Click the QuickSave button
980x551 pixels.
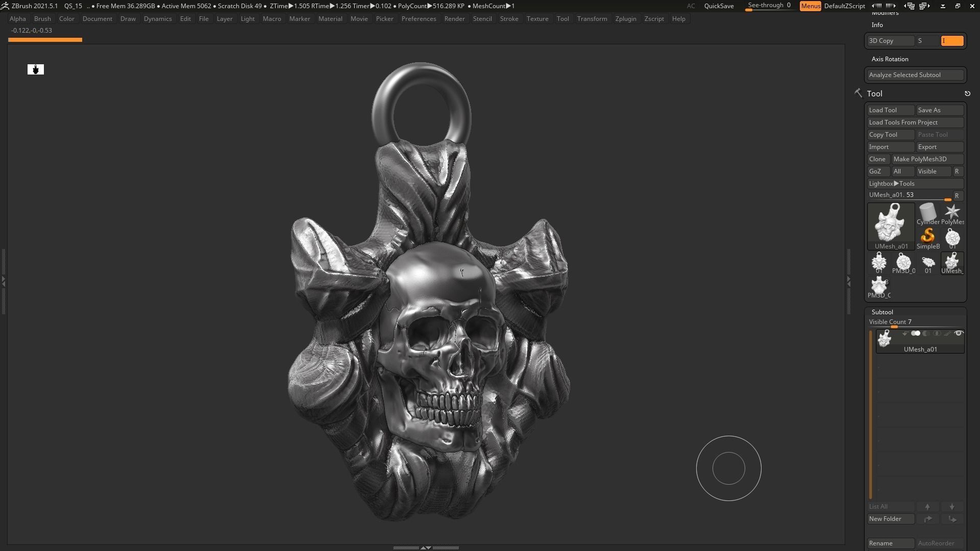[x=719, y=6]
